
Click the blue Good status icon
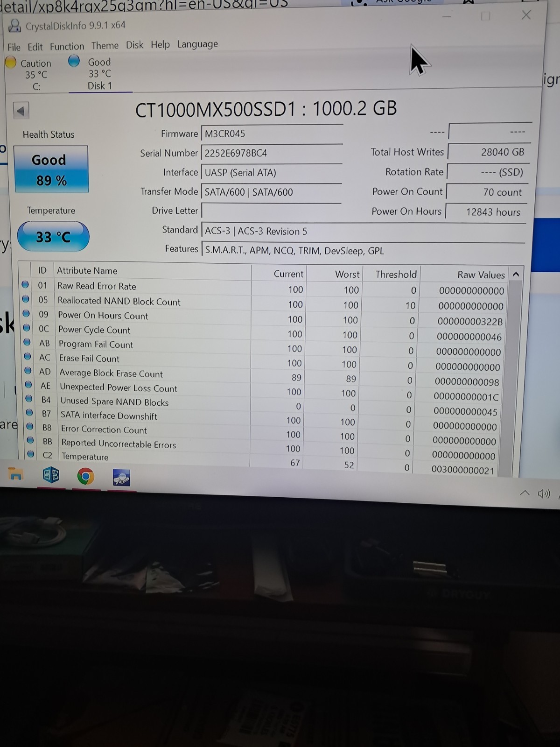[x=74, y=61]
